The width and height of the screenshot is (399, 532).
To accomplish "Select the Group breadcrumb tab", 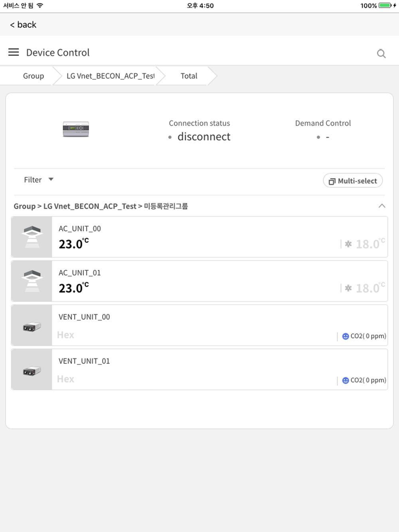I will click(34, 76).
